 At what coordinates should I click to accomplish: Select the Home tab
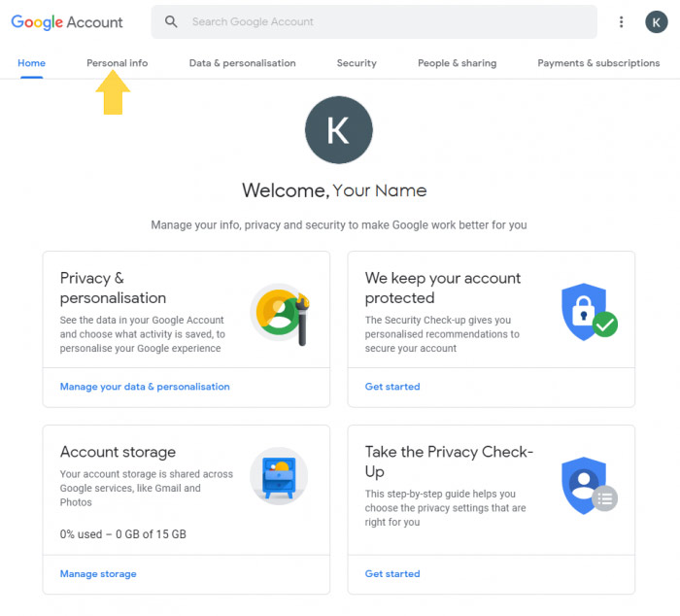coord(31,63)
